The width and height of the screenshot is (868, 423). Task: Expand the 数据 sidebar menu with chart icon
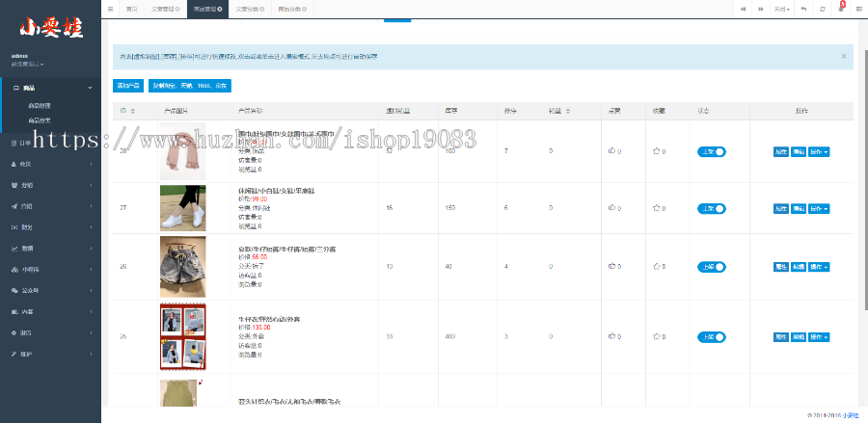pos(50,249)
